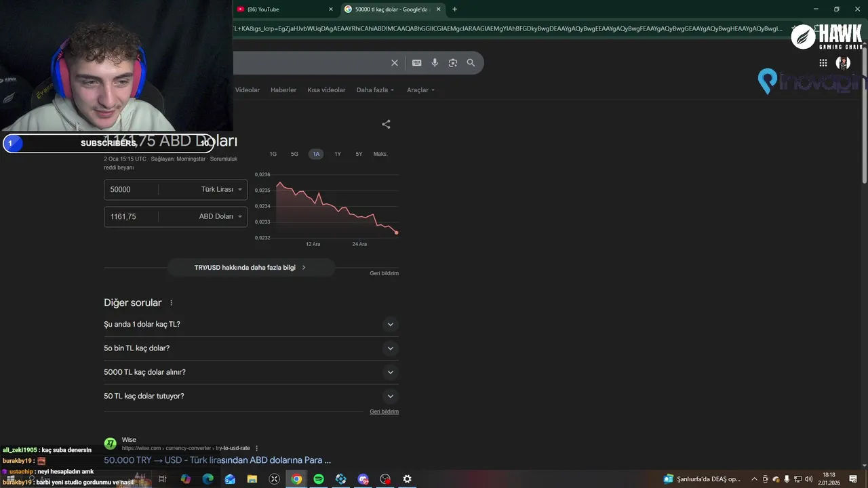Click the 50000 amount input field

tap(132, 190)
